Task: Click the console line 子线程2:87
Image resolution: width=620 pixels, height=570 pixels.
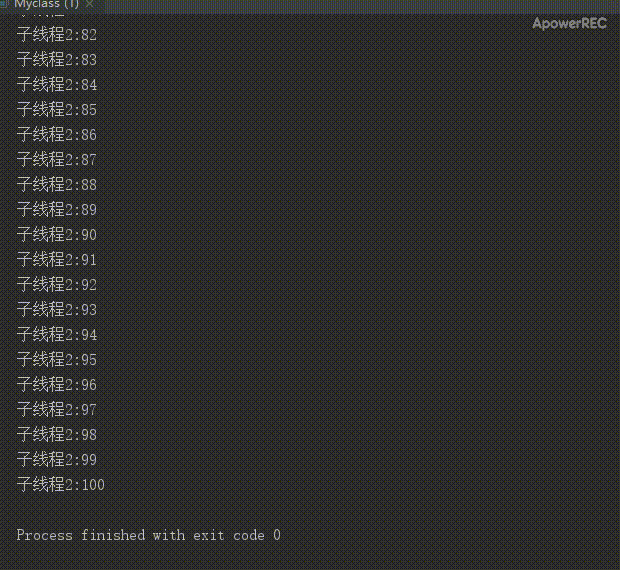Action: pos(57,160)
